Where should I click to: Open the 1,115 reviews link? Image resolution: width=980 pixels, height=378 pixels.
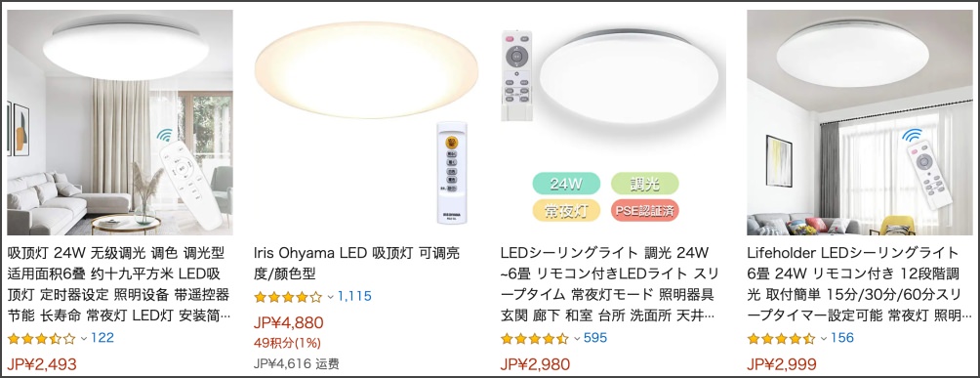point(354,297)
